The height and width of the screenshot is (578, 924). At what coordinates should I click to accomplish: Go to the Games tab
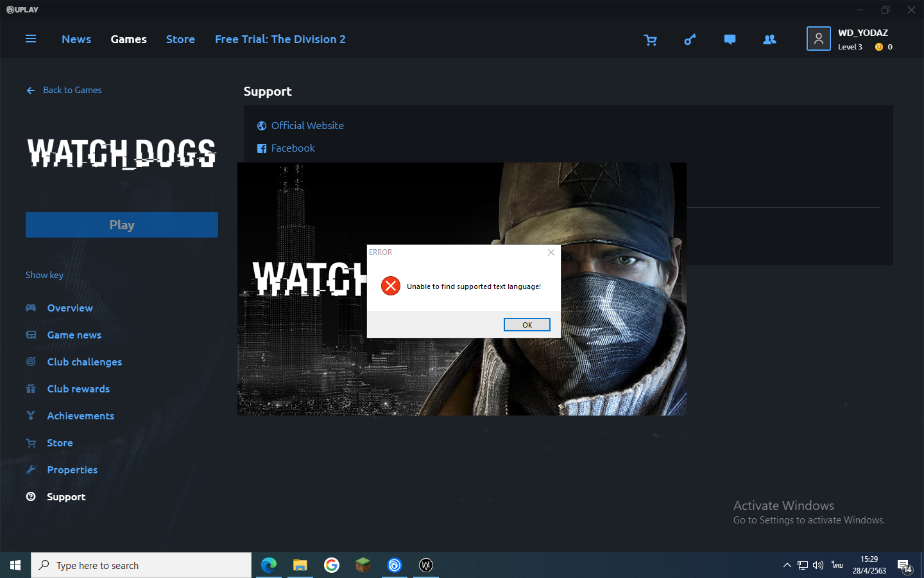point(128,39)
